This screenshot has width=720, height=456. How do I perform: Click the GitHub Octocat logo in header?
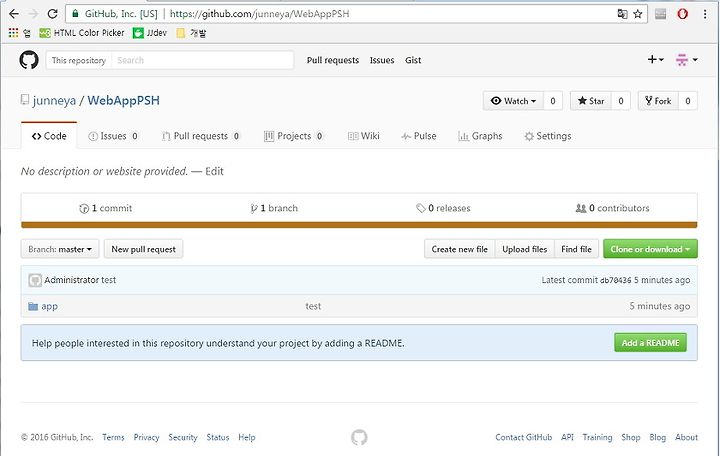tap(29, 60)
